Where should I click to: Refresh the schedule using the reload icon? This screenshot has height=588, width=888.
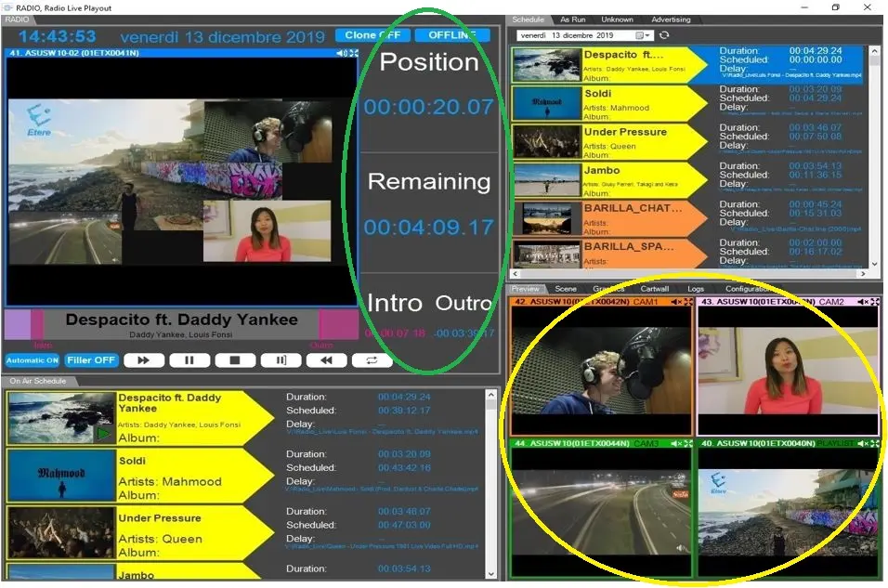point(664,35)
